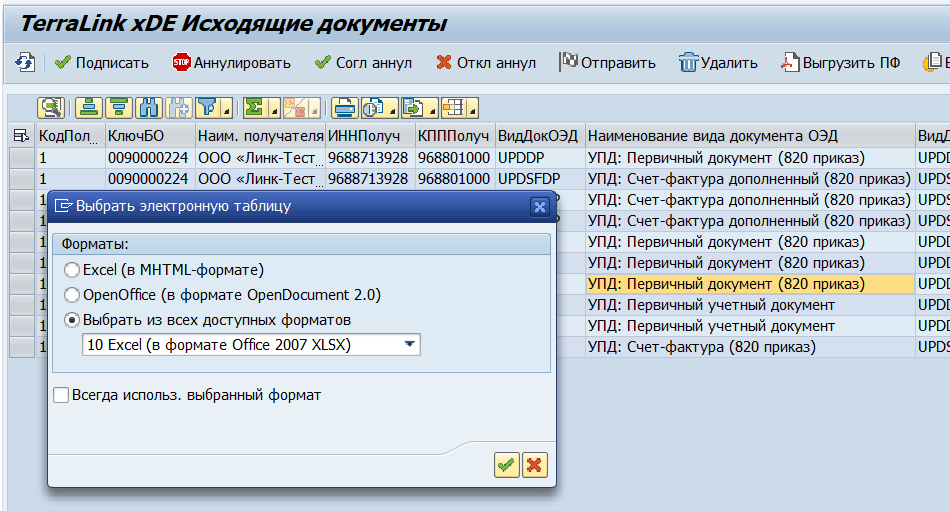The height and width of the screenshot is (511, 950).
Task: Click the select-all icon at table corner
Action: pyautogui.click(x=20, y=135)
